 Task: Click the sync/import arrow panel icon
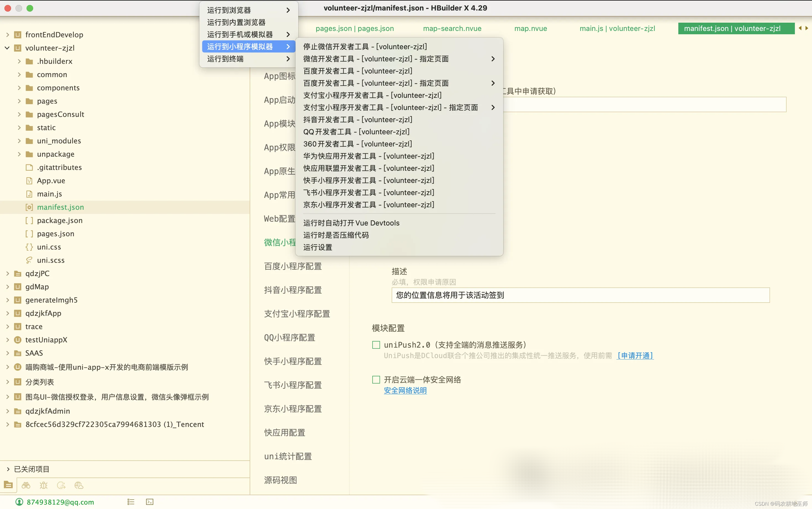point(61,485)
